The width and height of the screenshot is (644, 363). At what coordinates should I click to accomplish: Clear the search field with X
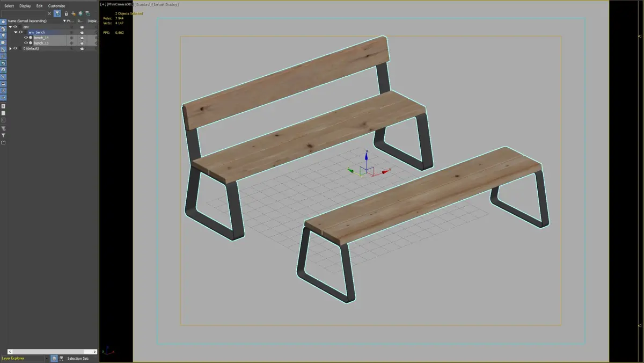(49, 13)
